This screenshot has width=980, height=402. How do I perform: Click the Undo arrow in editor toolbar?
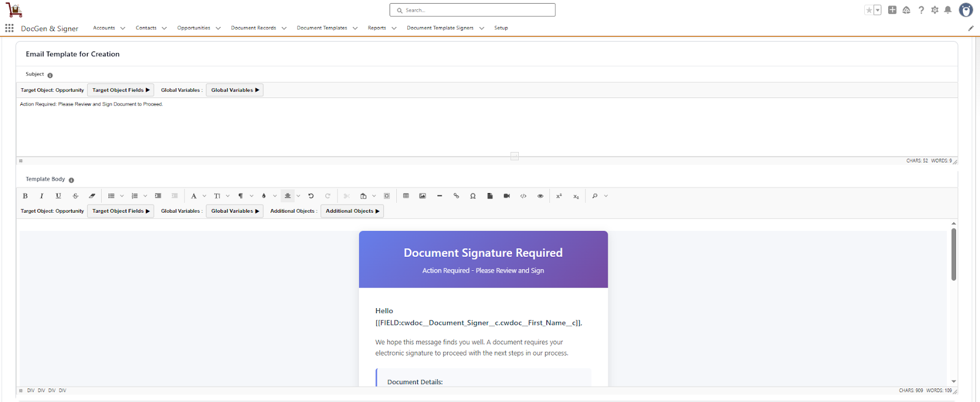(x=311, y=196)
